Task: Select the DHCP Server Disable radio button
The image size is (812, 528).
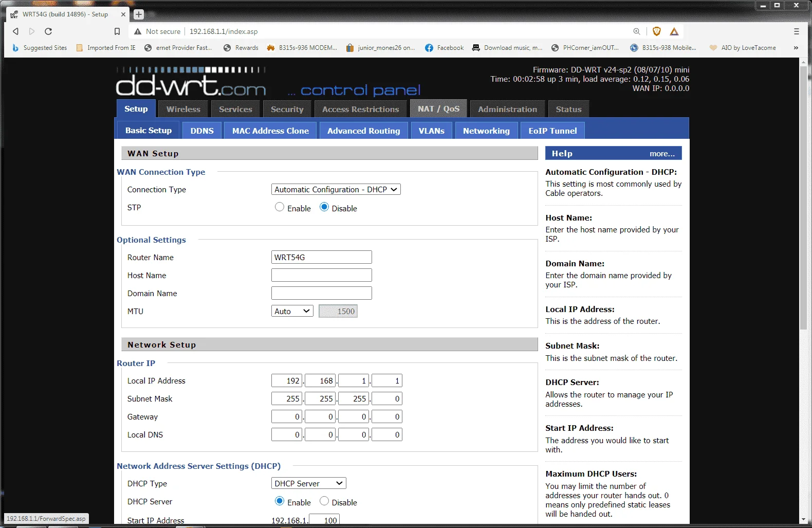Action: click(324, 501)
